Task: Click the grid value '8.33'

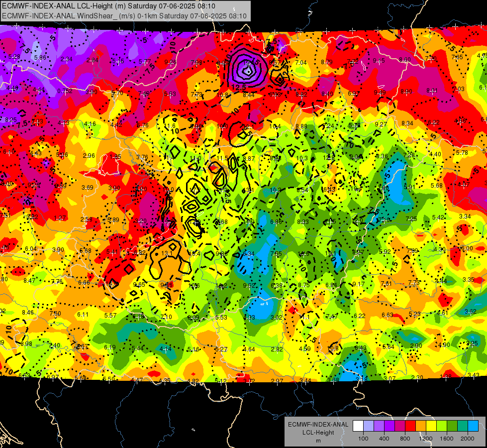Action: pos(303,222)
